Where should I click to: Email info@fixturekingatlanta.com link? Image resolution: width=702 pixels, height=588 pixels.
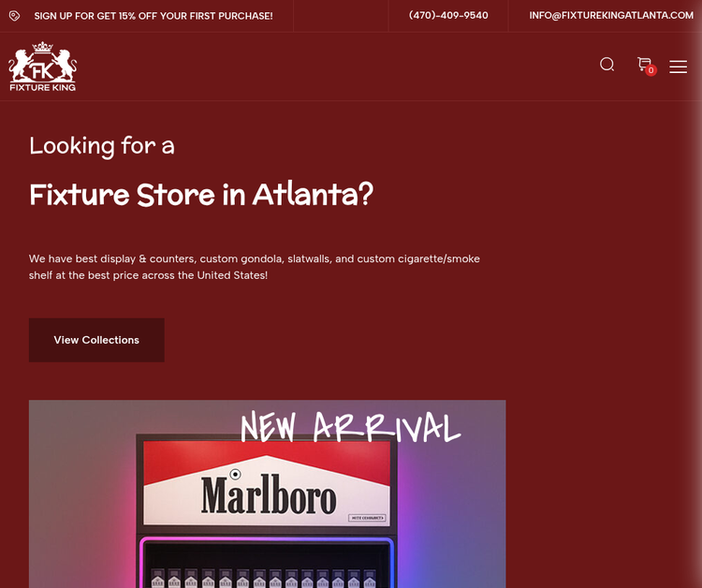[611, 16]
